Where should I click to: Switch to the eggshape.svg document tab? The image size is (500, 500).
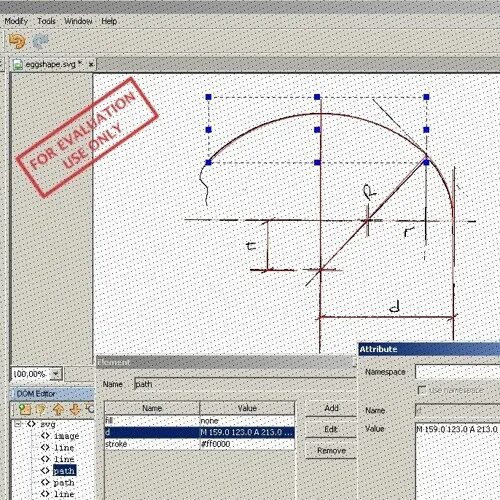click(53, 64)
